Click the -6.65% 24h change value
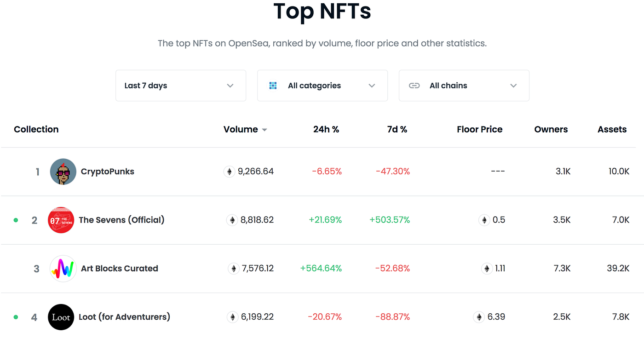Viewport: 644px width, 339px height. tap(327, 172)
